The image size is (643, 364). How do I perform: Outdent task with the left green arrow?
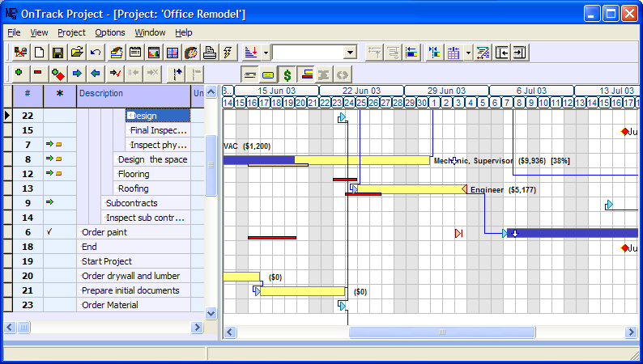pyautogui.click(x=96, y=74)
